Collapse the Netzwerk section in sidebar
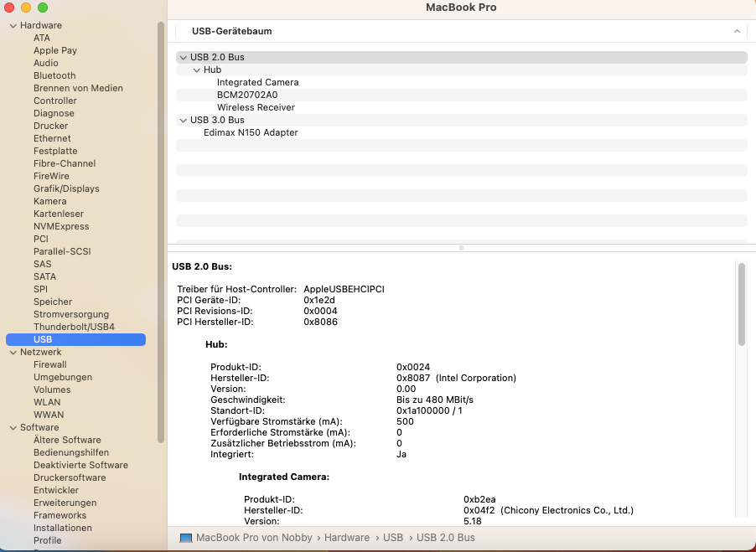Image resolution: width=756 pixels, height=552 pixels. (x=13, y=353)
